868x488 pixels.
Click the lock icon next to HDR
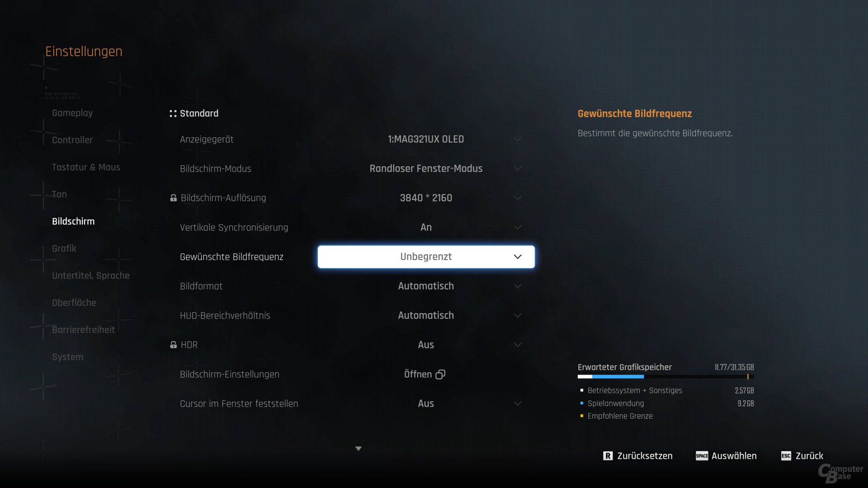point(173,345)
